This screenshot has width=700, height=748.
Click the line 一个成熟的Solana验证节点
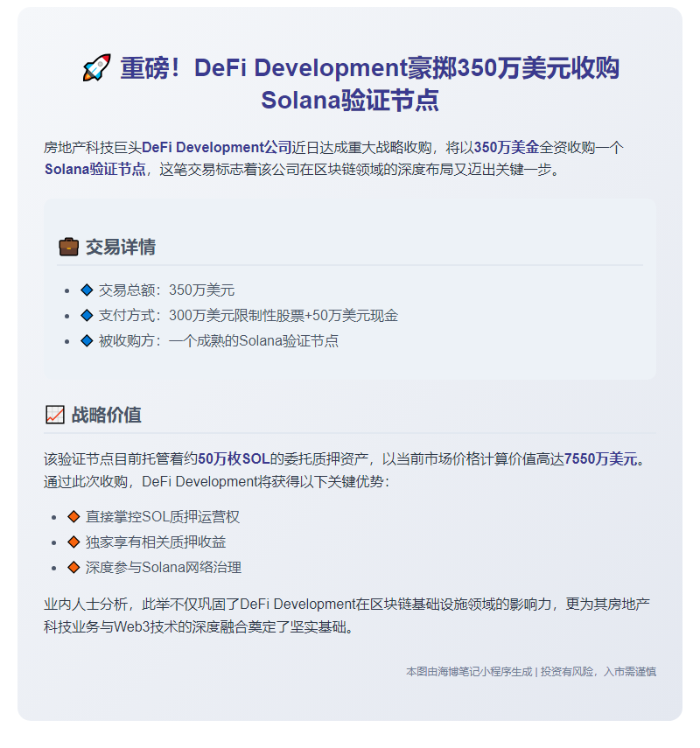pyautogui.click(x=254, y=340)
